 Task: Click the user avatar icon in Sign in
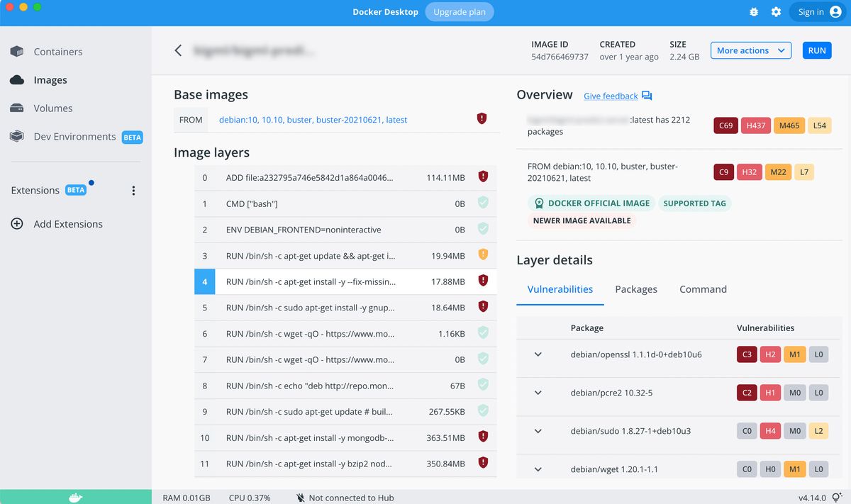click(835, 12)
